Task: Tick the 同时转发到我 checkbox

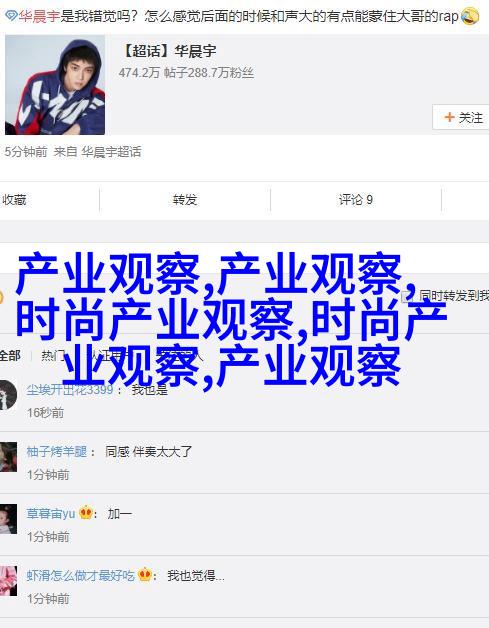Action: [407, 296]
